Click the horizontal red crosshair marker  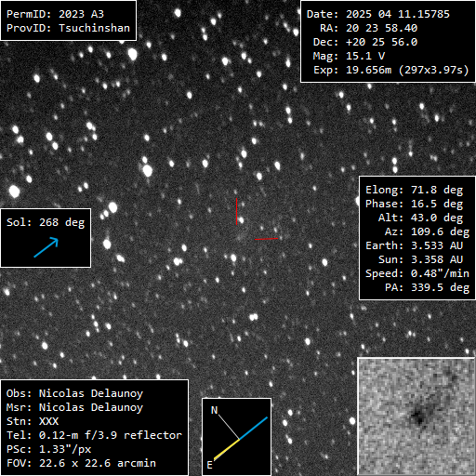pyautogui.click(x=266, y=239)
